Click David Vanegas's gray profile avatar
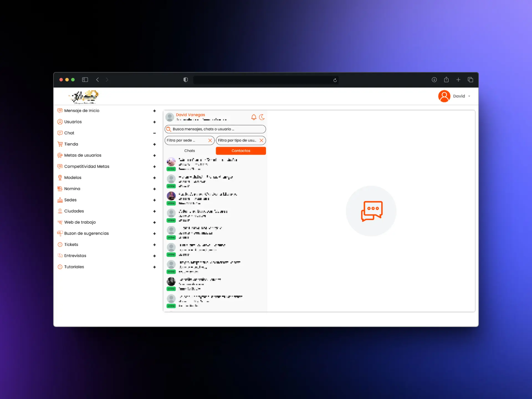 [170, 117]
